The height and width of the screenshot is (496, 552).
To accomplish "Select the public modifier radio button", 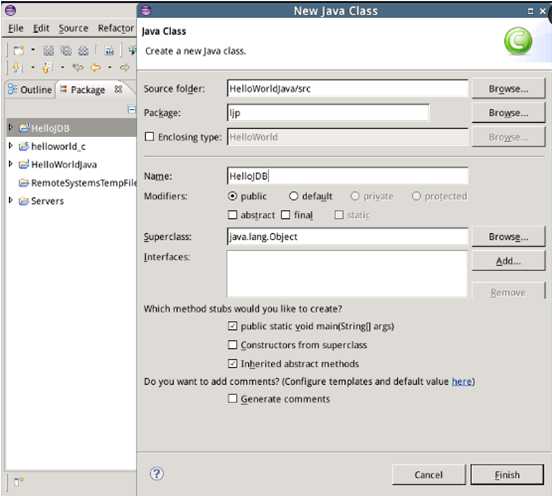I will (x=232, y=196).
